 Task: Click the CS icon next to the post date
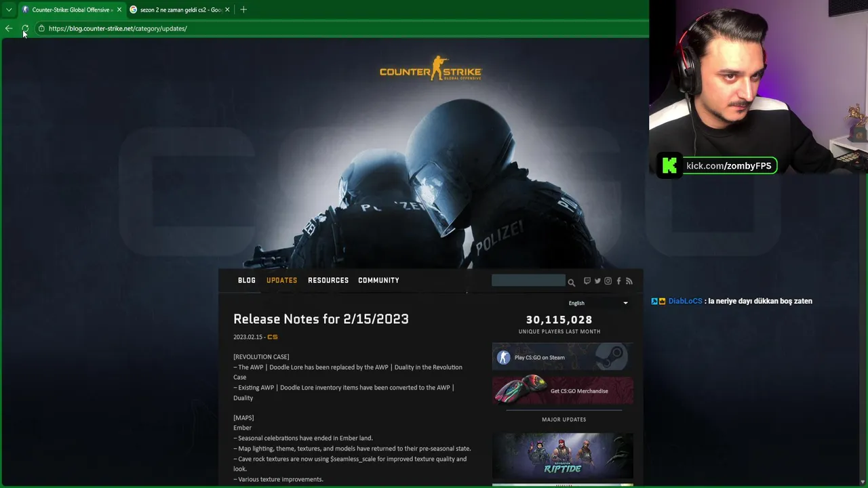click(273, 337)
